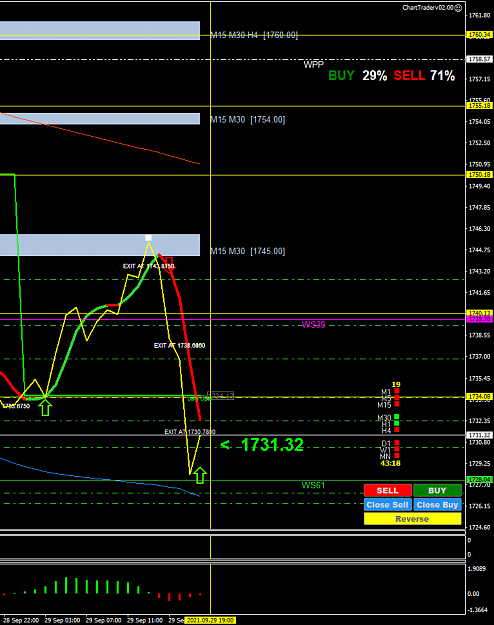This screenshot has width=494, height=625.
Task: Select the green up arrow above WS61 line
Action: [x=200, y=476]
